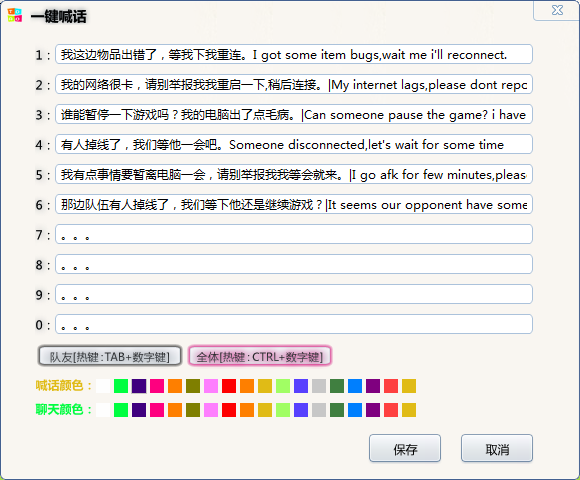Image resolution: width=580 pixels, height=480 pixels.
Task: Click message field 1 about item bugs
Action: click(x=294, y=54)
